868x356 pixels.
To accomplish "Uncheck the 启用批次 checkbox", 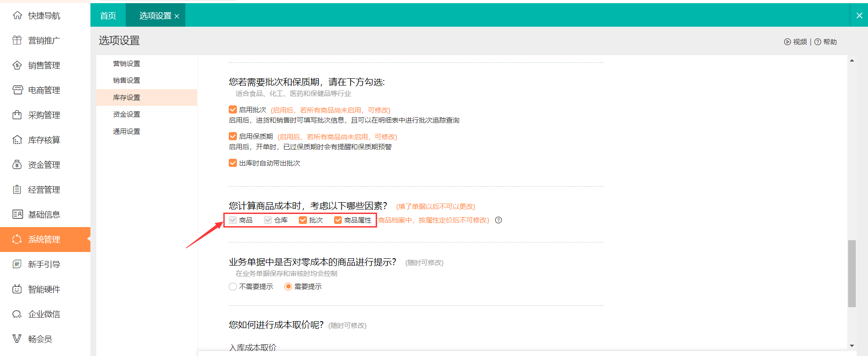I will [x=233, y=109].
